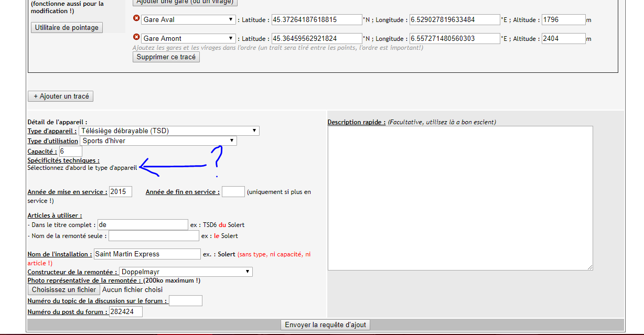Focus the Gare Amont longitude field
Screen dimensions: 644x335
(455, 39)
